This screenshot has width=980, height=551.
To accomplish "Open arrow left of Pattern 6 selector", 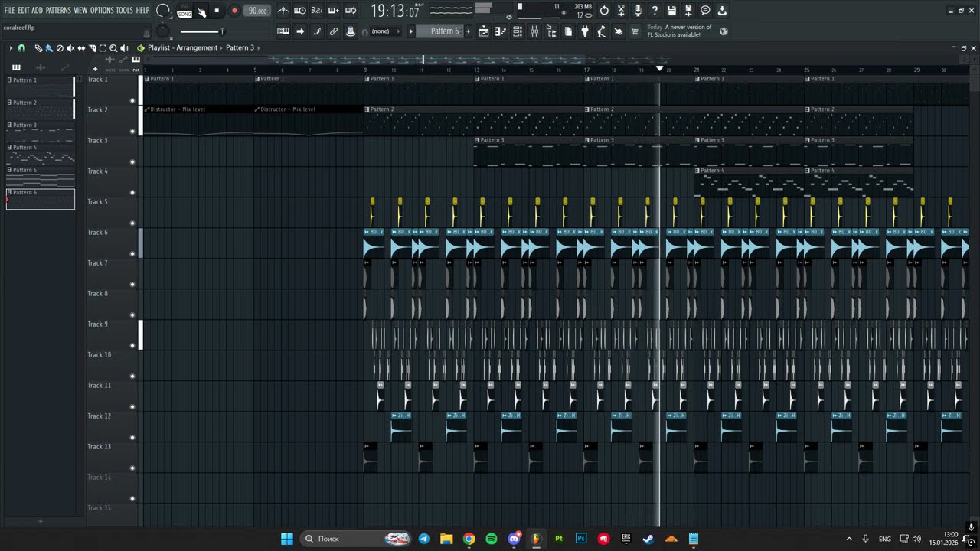I will [x=411, y=31].
